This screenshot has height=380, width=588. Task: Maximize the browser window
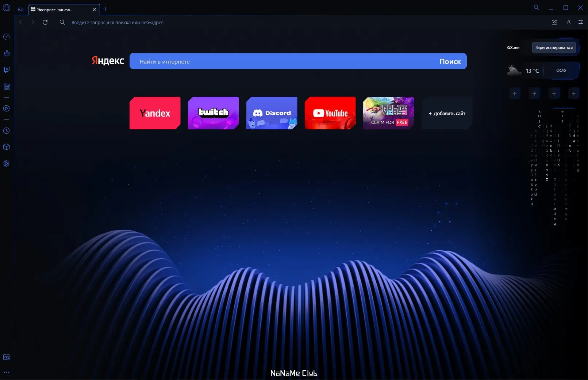point(566,8)
